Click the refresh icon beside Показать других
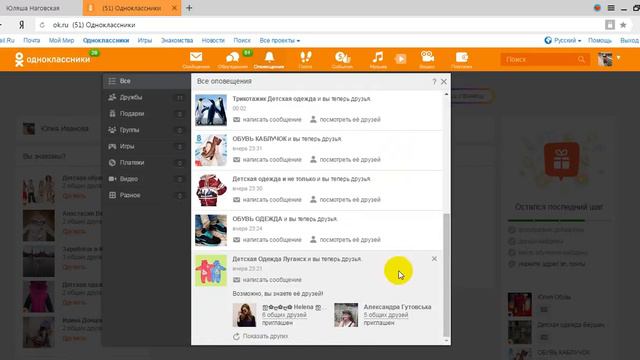Viewport: 640px width, 360px height. tap(236, 336)
